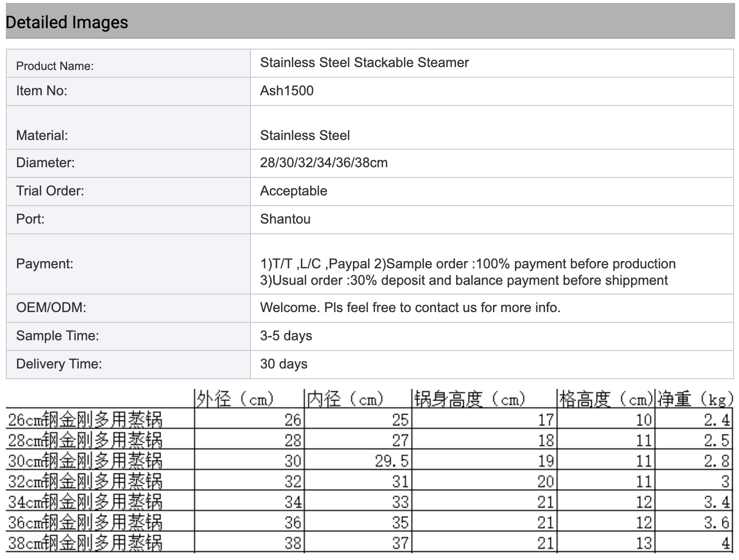The image size is (739, 560).
Task: Select the T/T, L/C, Paypal payment line
Action: click(468, 263)
